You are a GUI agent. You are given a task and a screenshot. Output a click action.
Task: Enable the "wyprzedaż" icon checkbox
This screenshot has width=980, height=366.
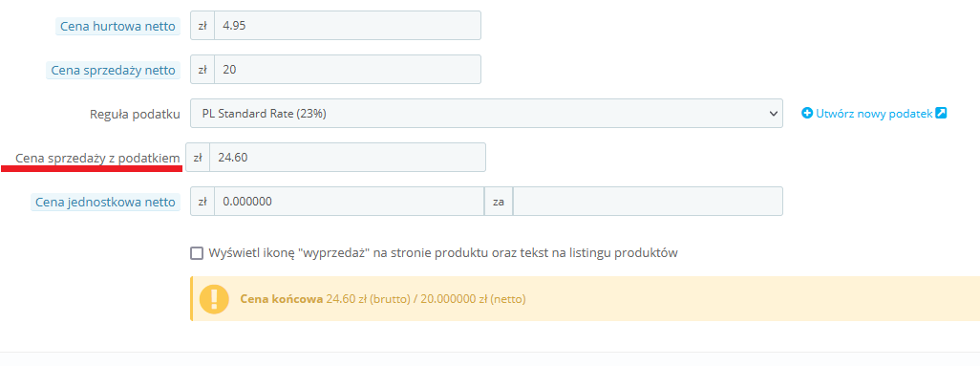pos(197,253)
